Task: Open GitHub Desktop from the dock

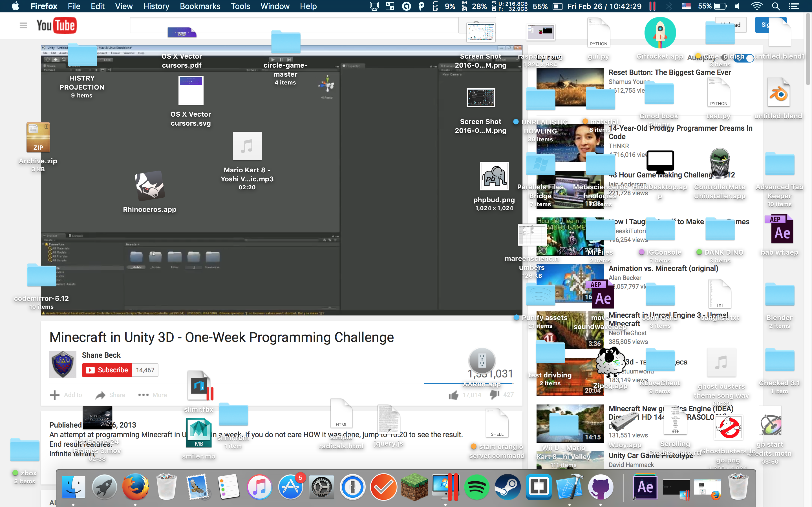Action: tap(601, 487)
